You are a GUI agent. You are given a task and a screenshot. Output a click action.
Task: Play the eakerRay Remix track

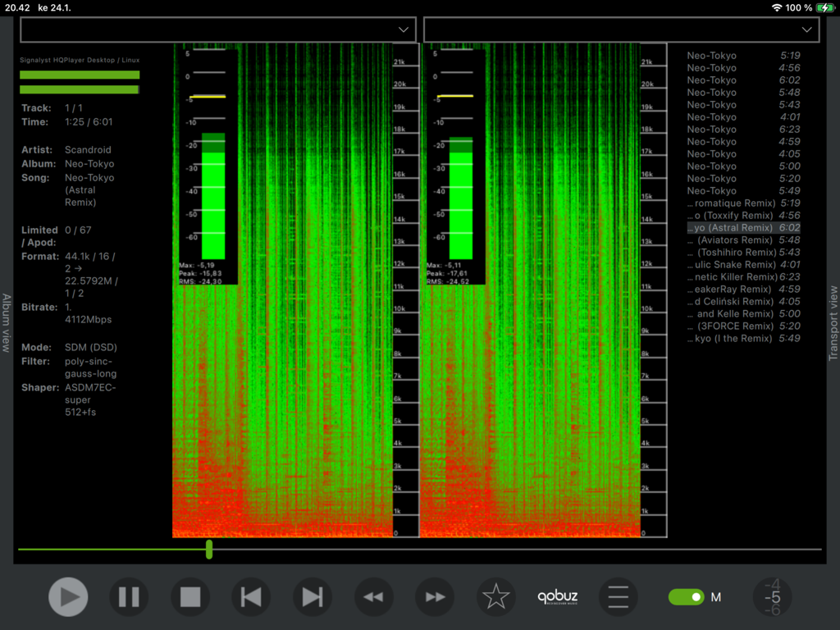tap(743, 290)
